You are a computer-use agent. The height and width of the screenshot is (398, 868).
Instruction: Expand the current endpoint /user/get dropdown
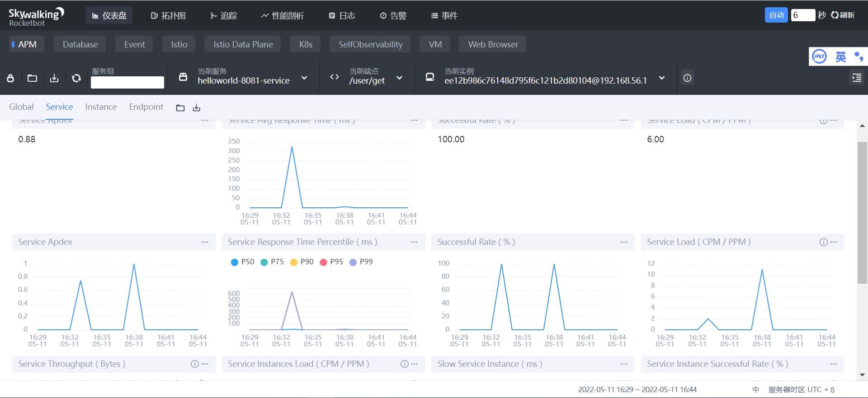click(399, 78)
